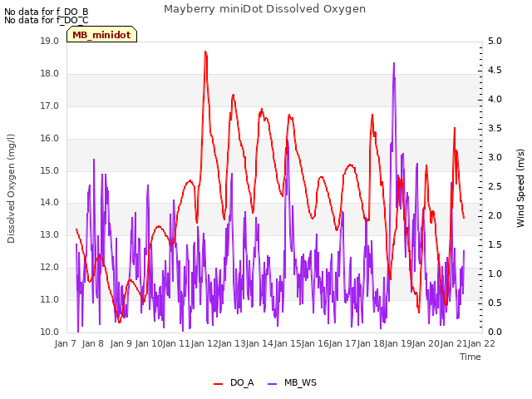Click the Jan 7 x-axis tick label
Image resolution: width=532 pixels, height=399 pixels.
(x=65, y=343)
